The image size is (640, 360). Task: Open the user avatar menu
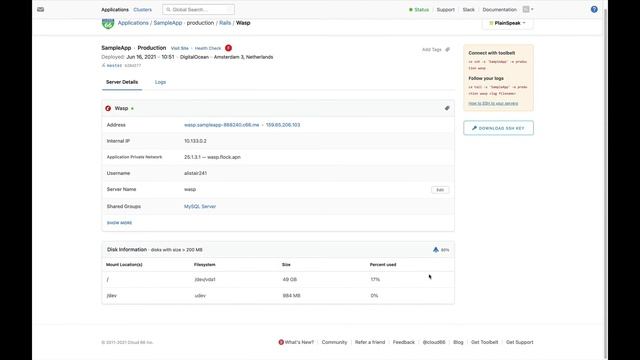[x=528, y=9]
